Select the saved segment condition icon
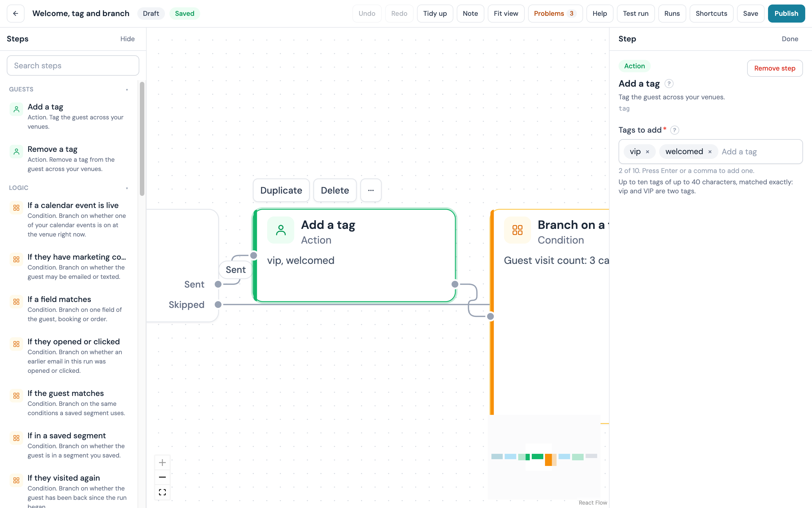812x508 pixels. (16, 438)
